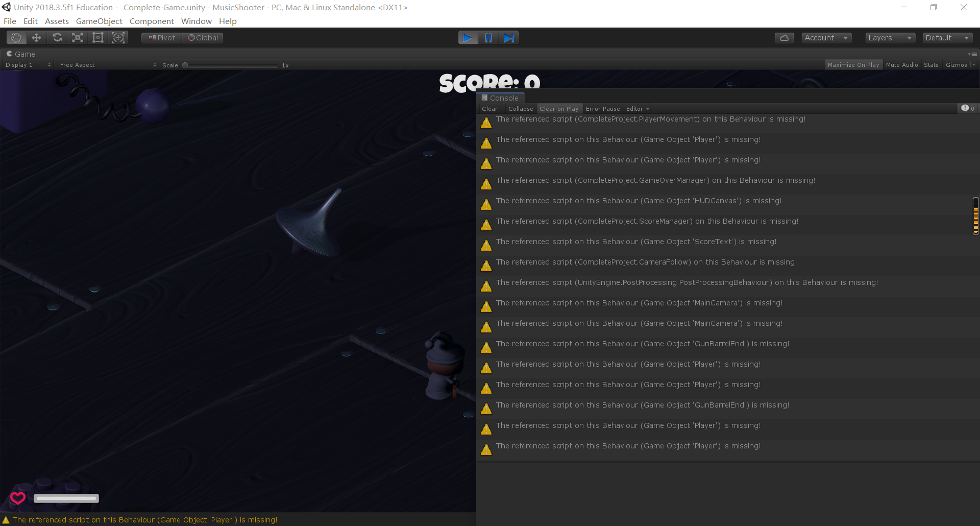980x526 pixels.
Task: Click the warning icon beside CameraFollow message
Action: point(486,266)
